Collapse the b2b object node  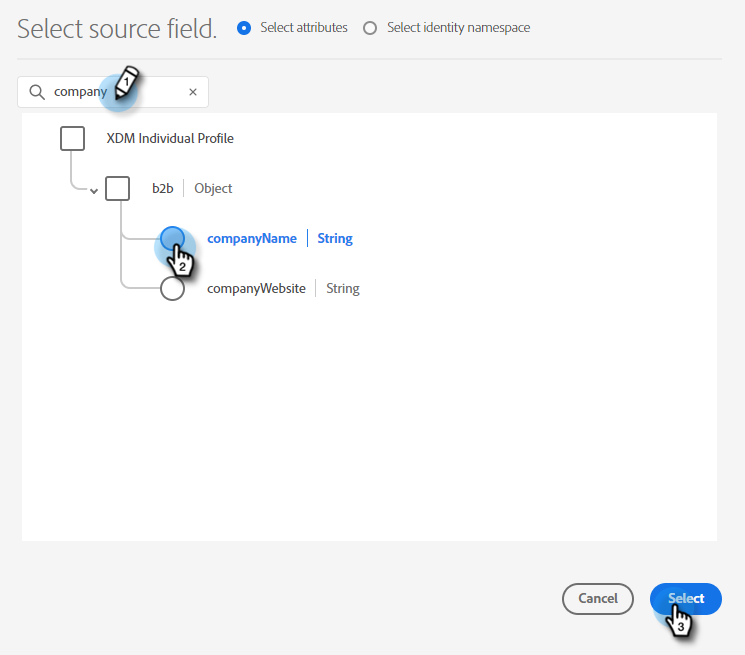coord(94,190)
